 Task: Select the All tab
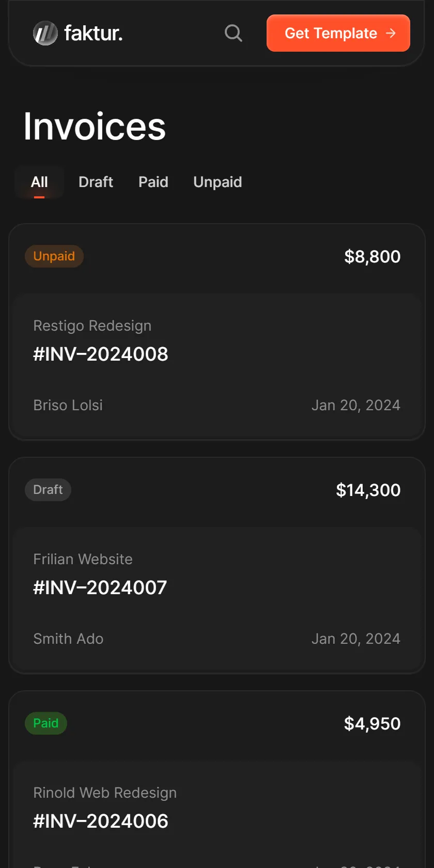(39, 182)
